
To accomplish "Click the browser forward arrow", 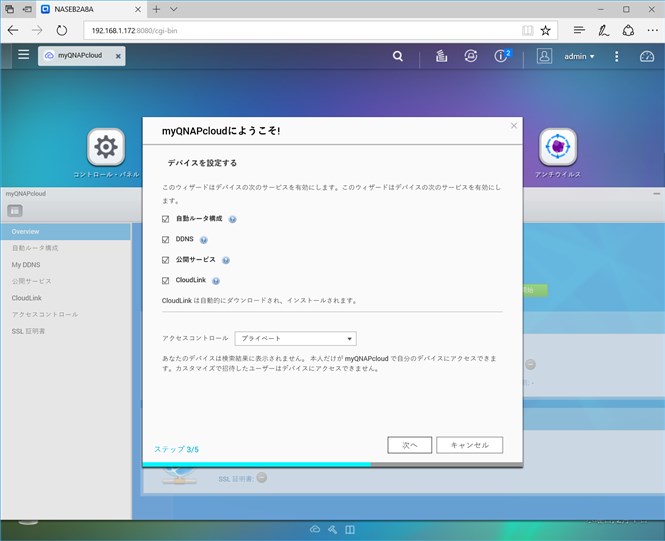I will tap(37, 30).
